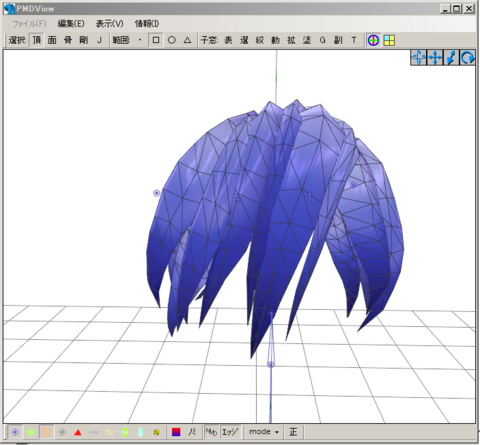Select bone mode 骨 in selection toolbar
Screen dimensions: 480x445
[x=68, y=40]
